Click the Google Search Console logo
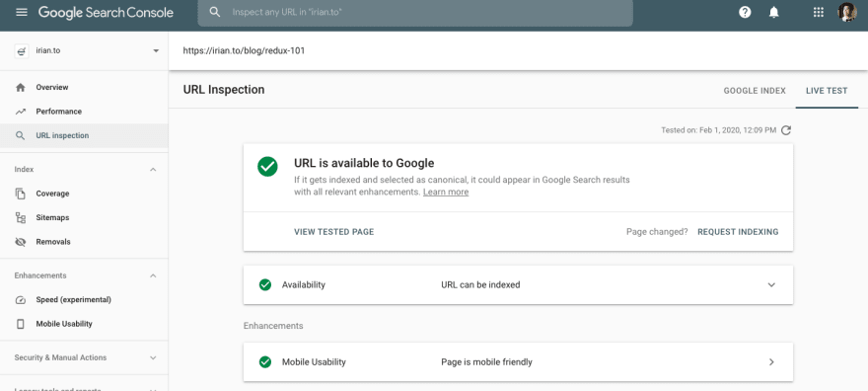 [x=106, y=12]
